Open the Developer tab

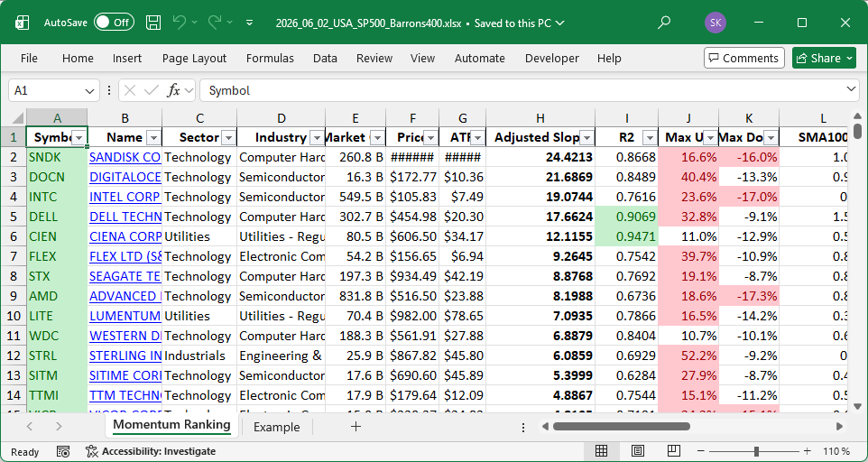pyautogui.click(x=552, y=58)
